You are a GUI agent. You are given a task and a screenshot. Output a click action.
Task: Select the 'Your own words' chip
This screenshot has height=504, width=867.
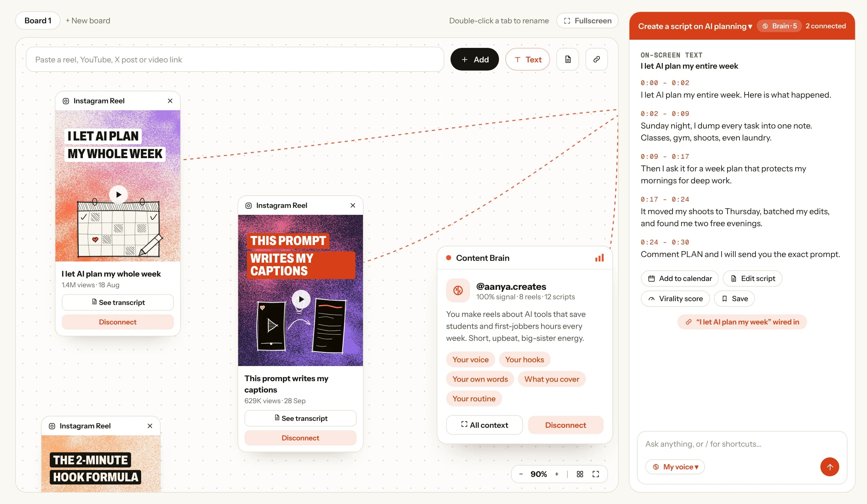coord(480,379)
